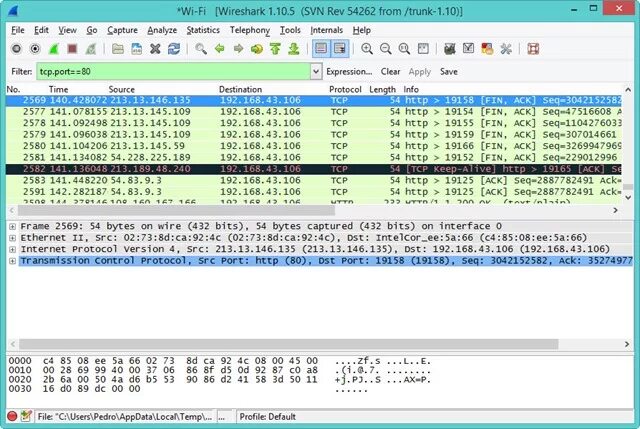Zoom out the packet text

pyautogui.click(x=386, y=49)
